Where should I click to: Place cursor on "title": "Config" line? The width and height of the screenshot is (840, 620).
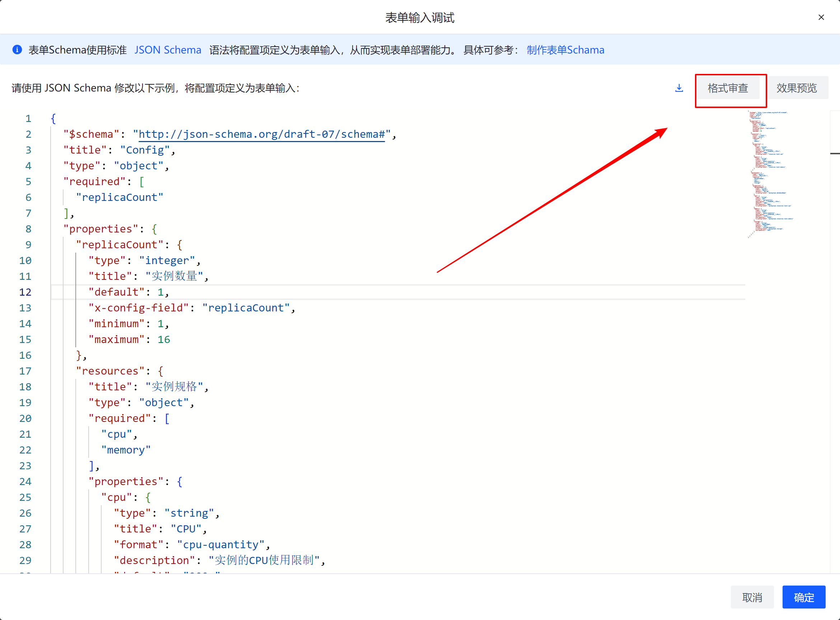pyautogui.click(x=120, y=150)
